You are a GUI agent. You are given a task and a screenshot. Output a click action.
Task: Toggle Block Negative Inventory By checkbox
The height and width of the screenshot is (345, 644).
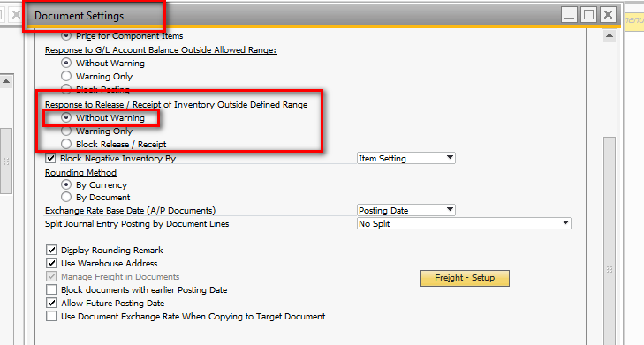coord(50,158)
